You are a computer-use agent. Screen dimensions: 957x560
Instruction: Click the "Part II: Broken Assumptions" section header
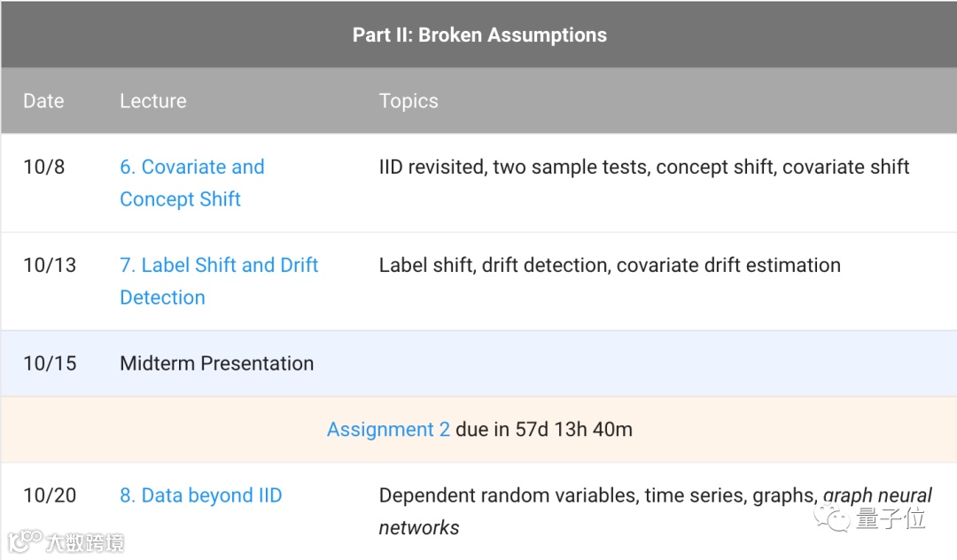coord(478,35)
